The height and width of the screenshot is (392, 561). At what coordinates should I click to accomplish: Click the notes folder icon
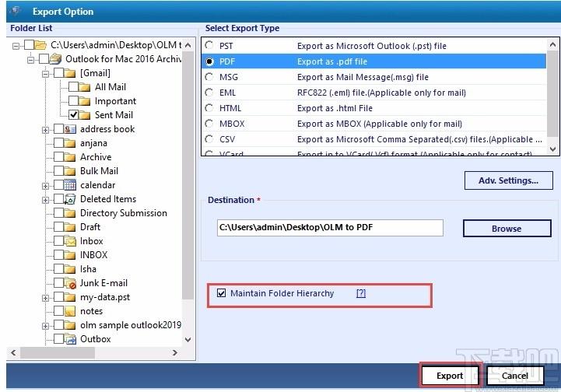coord(70,311)
